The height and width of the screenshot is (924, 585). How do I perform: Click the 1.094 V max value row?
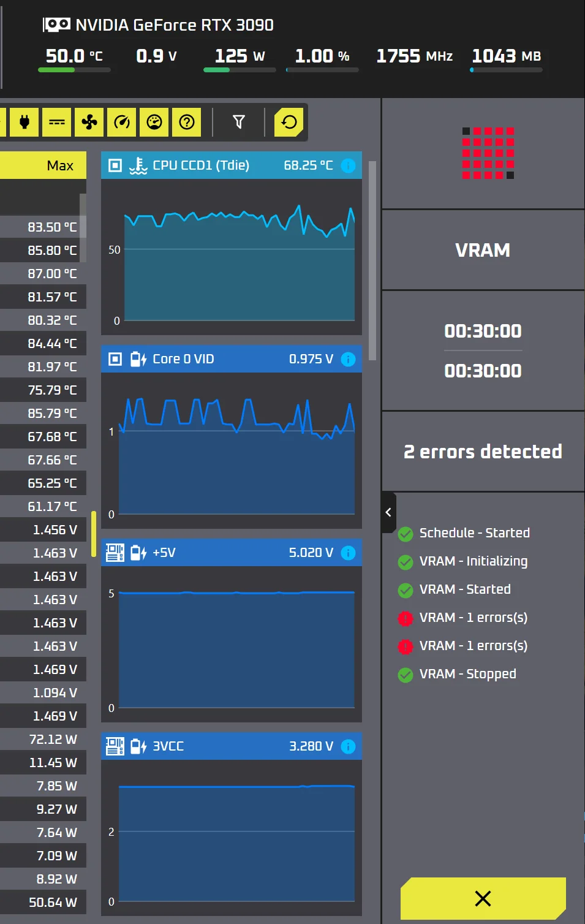tap(43, 692)
